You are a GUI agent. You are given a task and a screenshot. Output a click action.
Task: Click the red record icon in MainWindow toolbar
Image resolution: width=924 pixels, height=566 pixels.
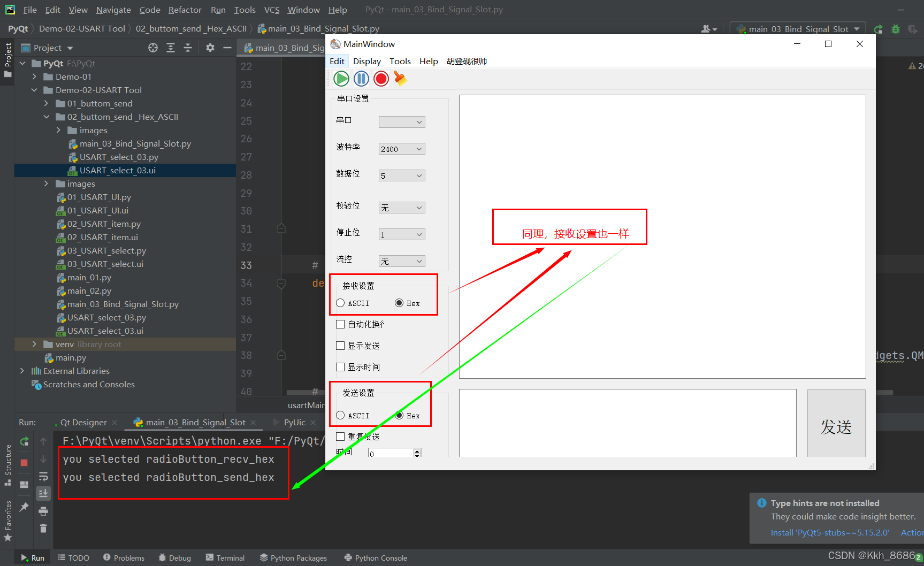click(x=381, y=79)
